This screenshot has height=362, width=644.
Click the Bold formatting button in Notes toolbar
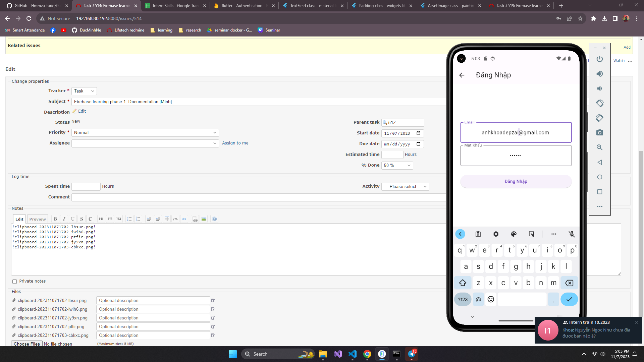click(x=55, y=219)
